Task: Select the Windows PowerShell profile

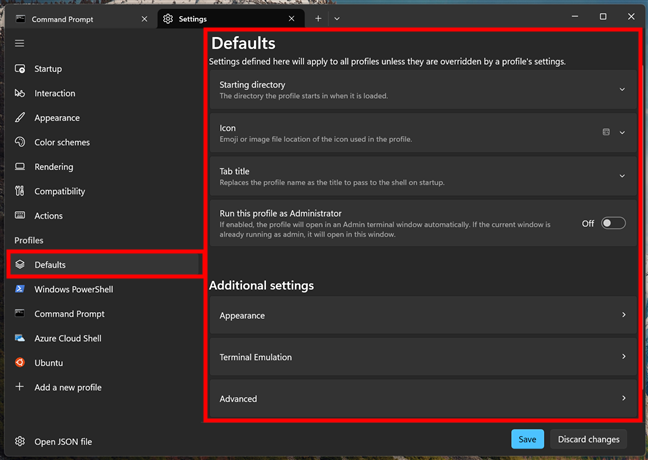Action: [104, 289]
